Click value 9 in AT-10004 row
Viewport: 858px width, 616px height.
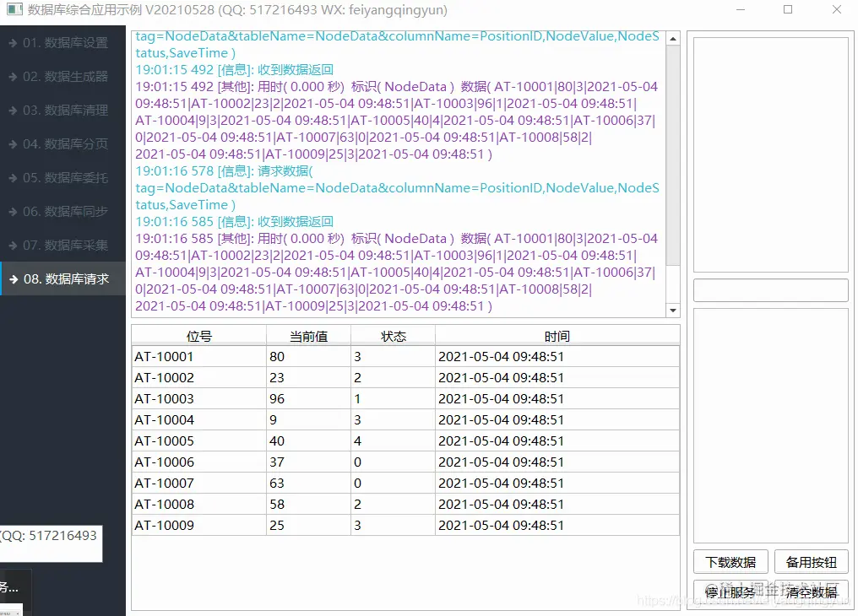tap(308, 419)
